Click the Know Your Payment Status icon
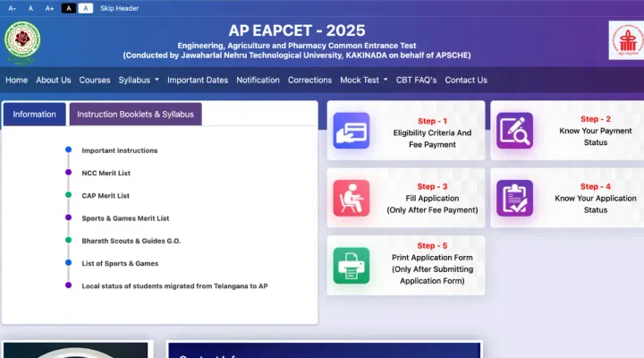Screen dimensions: 644x358 (514, 130)
